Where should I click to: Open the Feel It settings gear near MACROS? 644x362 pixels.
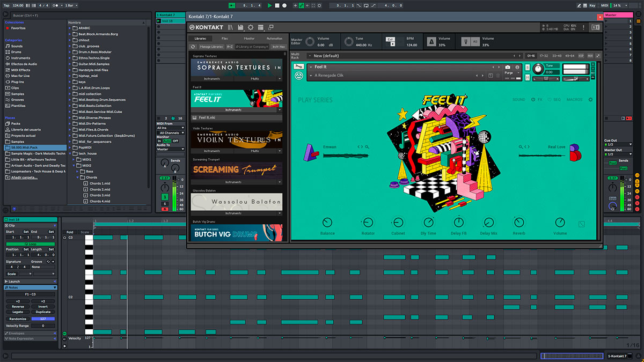(x=591, y=100)
